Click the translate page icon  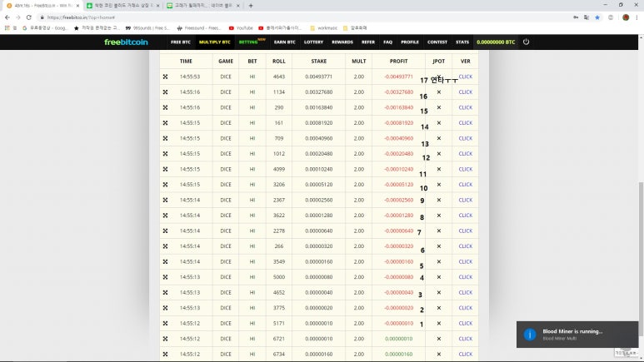[x=587, y=17]
